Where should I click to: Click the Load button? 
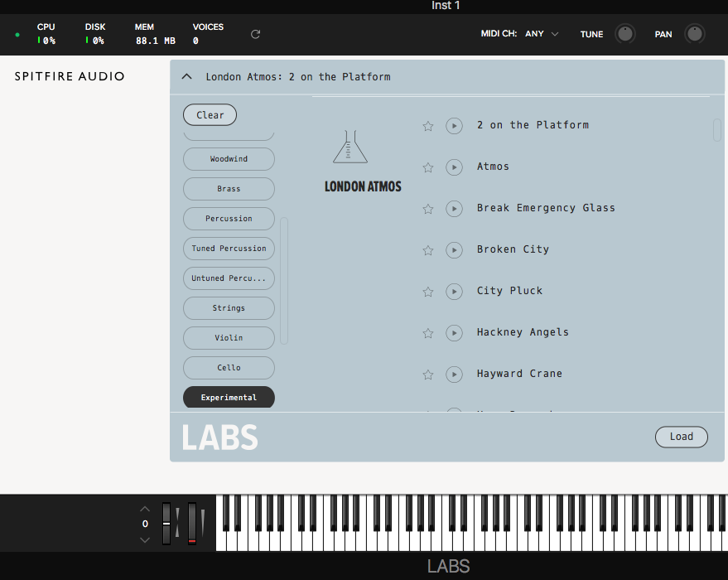pos(681,437)
